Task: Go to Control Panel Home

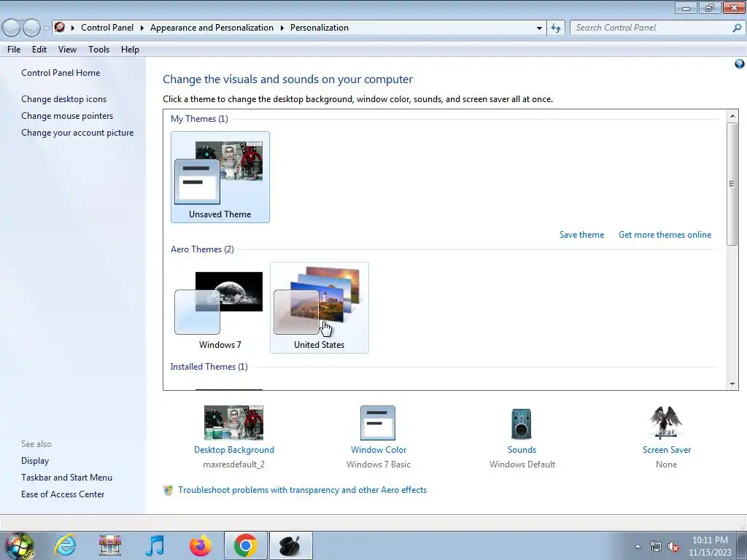Action: (x=61, y=73)
